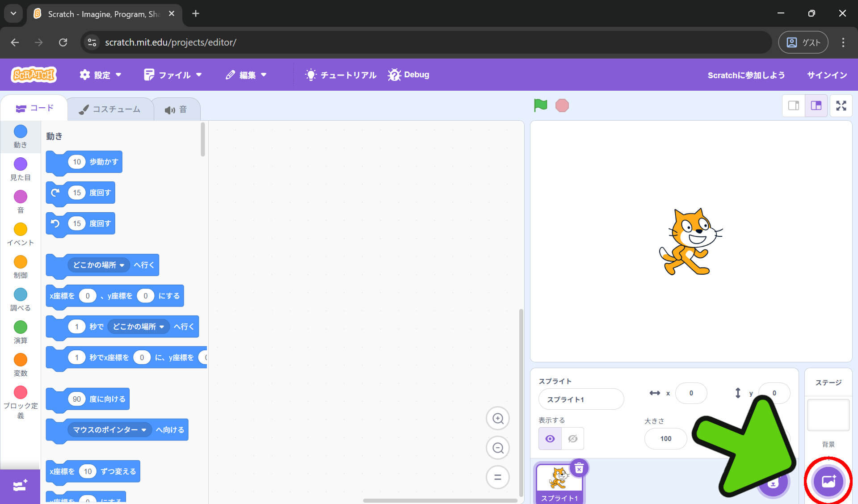Open the add extension button
The image size is (858, 504).
(20, 486)
